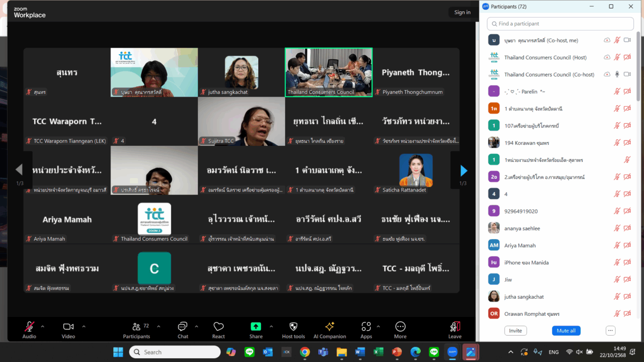The width and height of the screenshot is (644, 362).
Task: Open Host tools shield icon
Action: 293,327
